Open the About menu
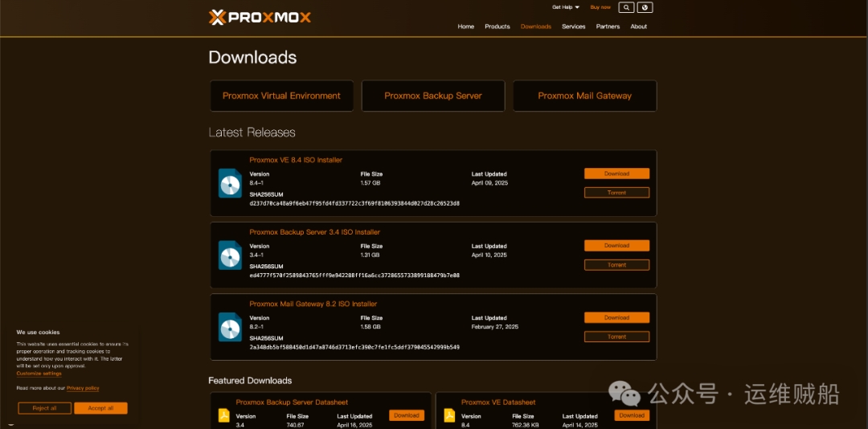868x429 pixels. (638, 27)
